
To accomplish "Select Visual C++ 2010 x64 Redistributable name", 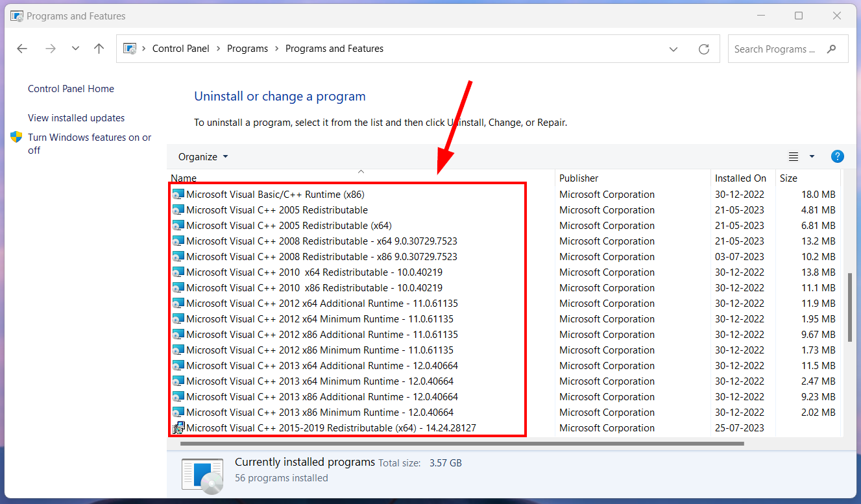I will click(314, 272).
